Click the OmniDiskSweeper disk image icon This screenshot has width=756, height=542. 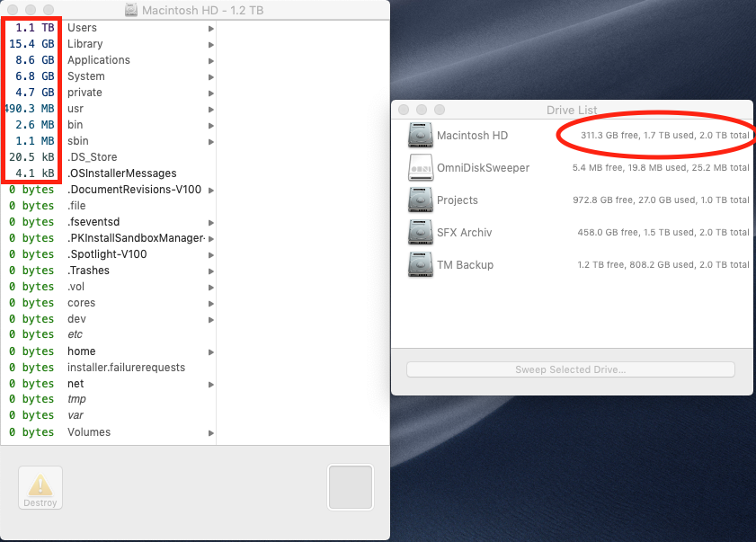coord(421,167)
